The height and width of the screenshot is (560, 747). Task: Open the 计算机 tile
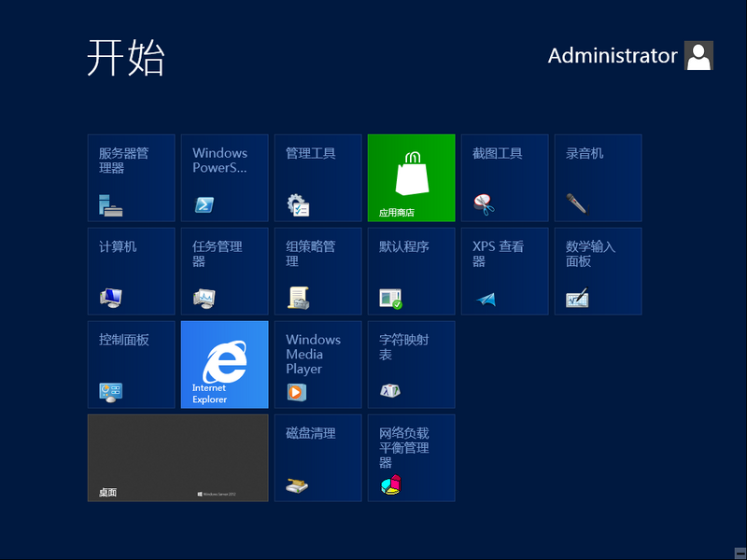click(131, 271)
